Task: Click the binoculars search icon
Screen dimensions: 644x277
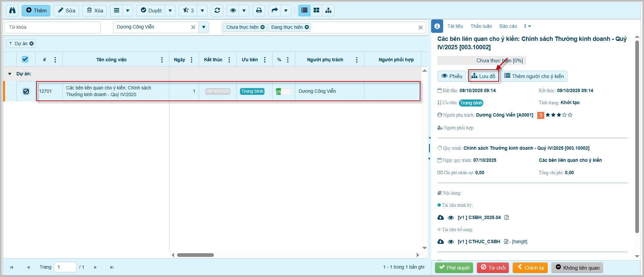Action: point(12,10)
